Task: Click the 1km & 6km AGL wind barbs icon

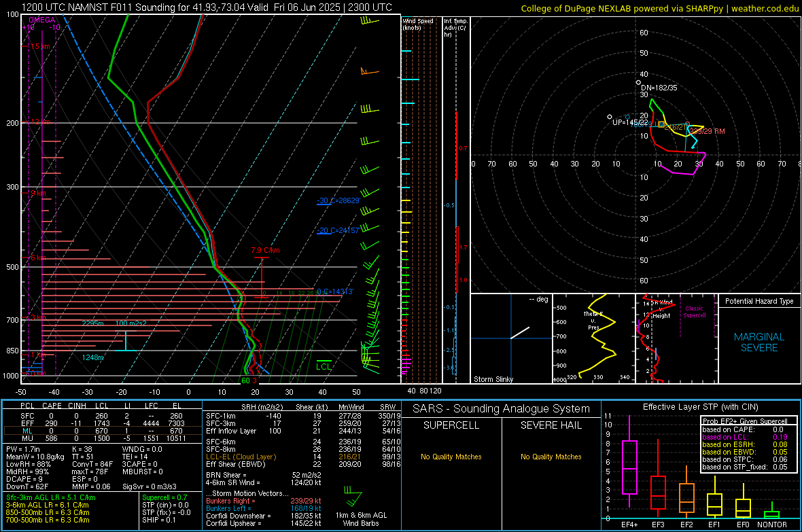Action: tap(353, 496)
